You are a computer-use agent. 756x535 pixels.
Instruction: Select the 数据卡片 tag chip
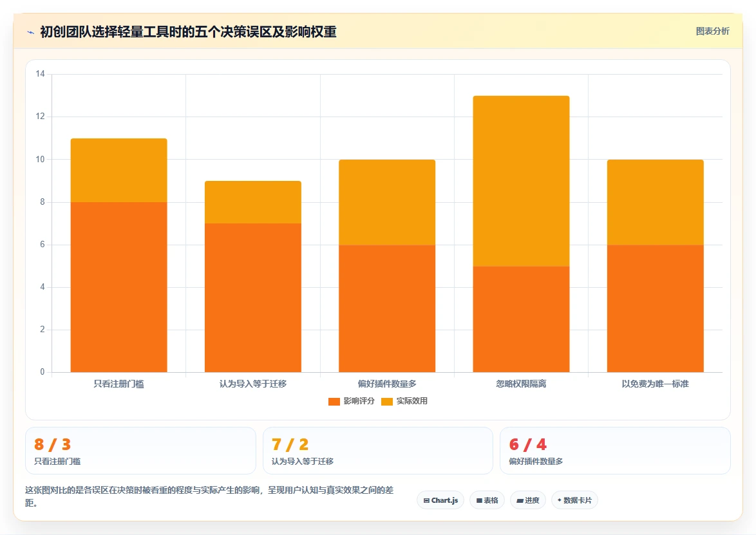tap(574, 500)
